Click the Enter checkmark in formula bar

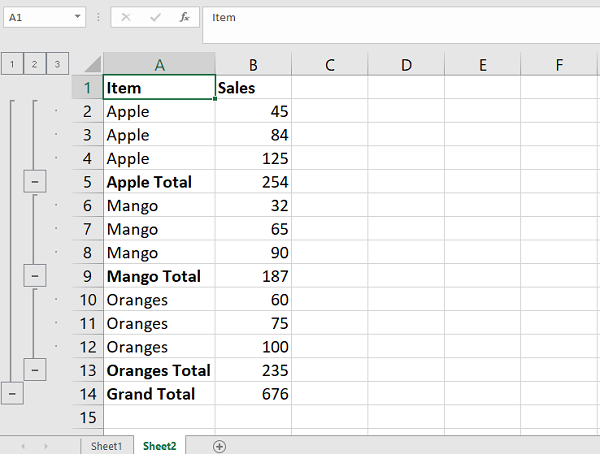155,18
